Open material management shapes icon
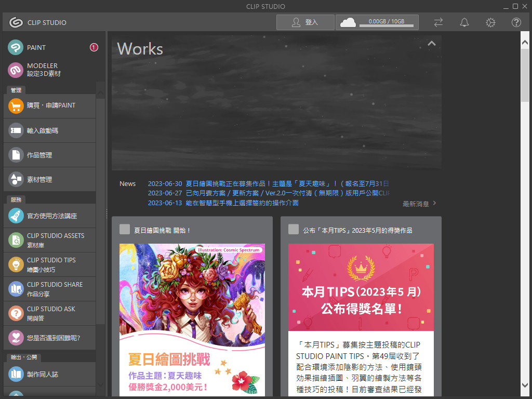 click(x=16, y=179)
